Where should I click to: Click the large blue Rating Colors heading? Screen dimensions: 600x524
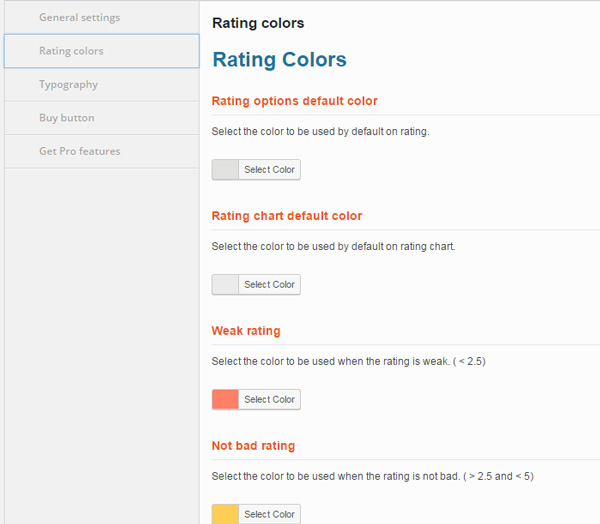(x=279, y=60)
